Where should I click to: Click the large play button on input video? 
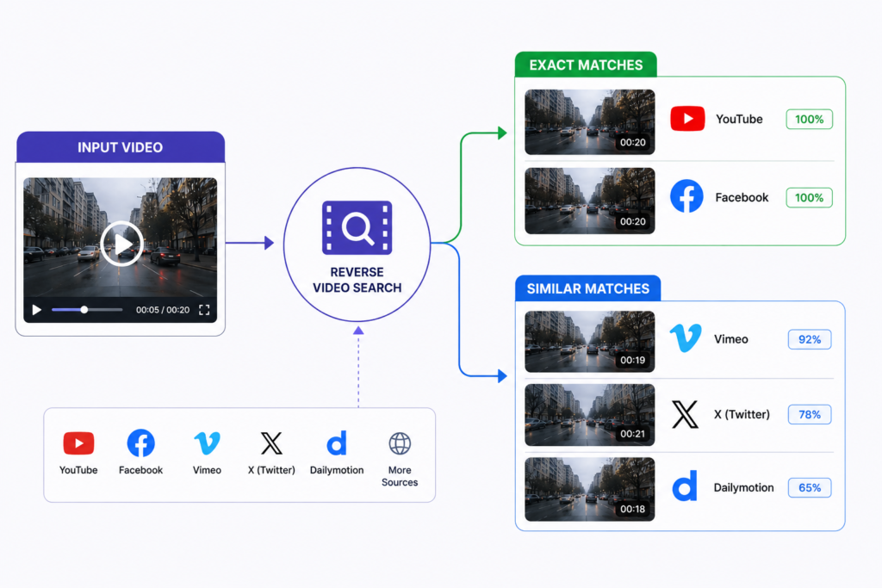click(x=121, y=244)
